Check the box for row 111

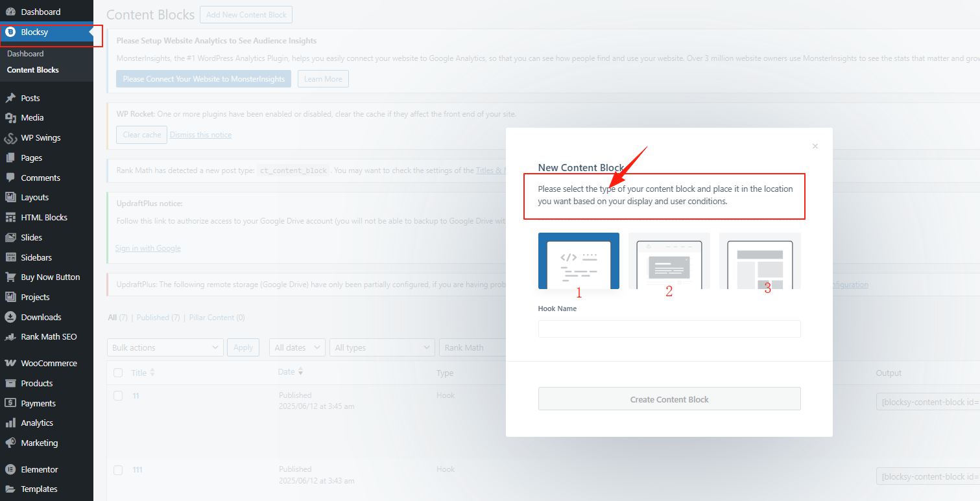[x=118, y=469]
